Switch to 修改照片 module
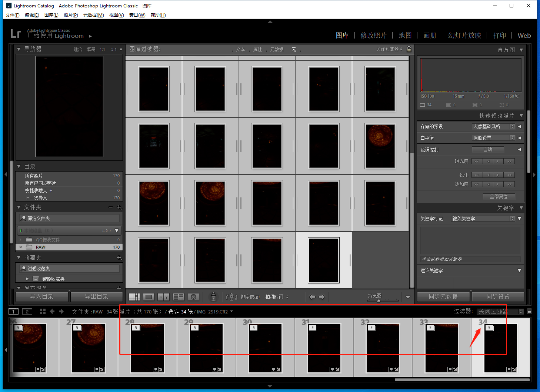The height and width of the screenshot is (392, 540). tap(373, 35)
